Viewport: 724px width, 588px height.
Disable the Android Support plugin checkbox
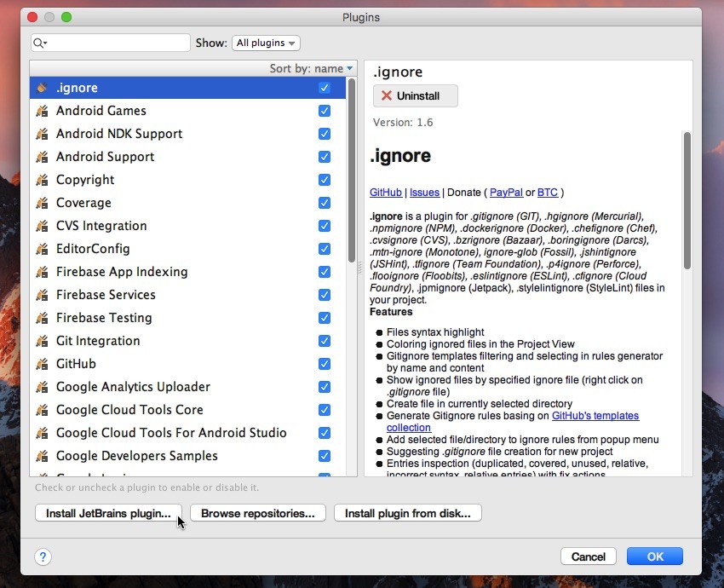(x=325, y=157)
